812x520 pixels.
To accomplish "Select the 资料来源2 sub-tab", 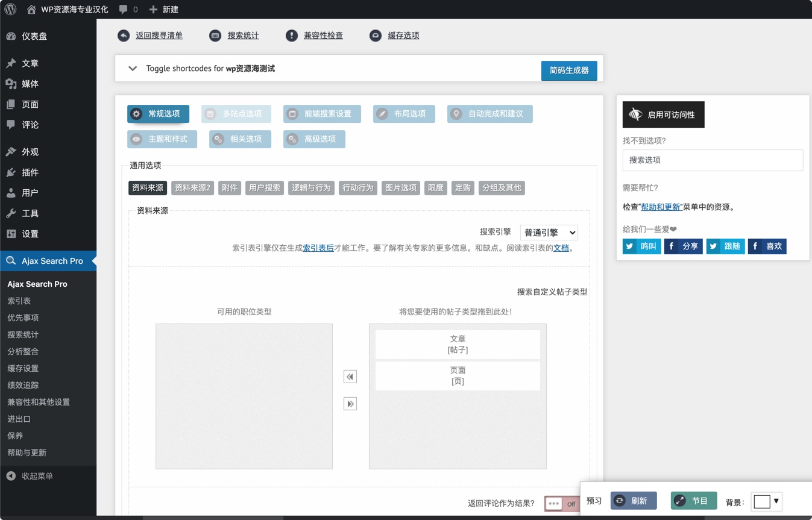I will coord(193,188).
